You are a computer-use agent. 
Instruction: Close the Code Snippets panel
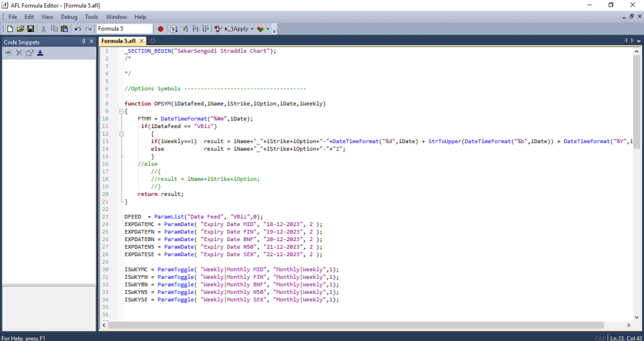point(92,41)
